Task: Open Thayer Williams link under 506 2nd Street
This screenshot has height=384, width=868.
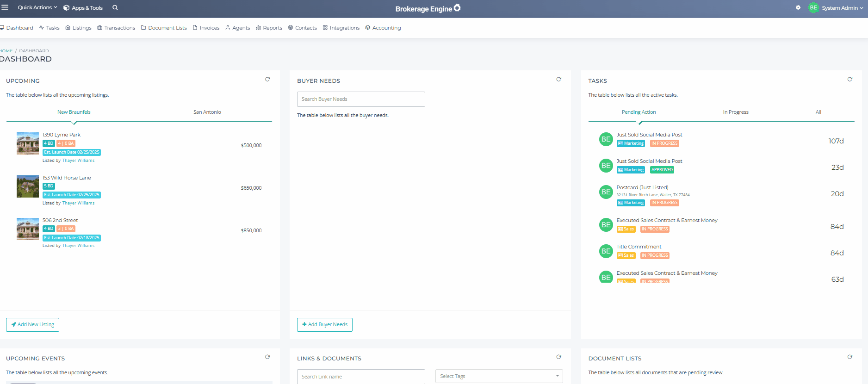Action: coord(78,246)
